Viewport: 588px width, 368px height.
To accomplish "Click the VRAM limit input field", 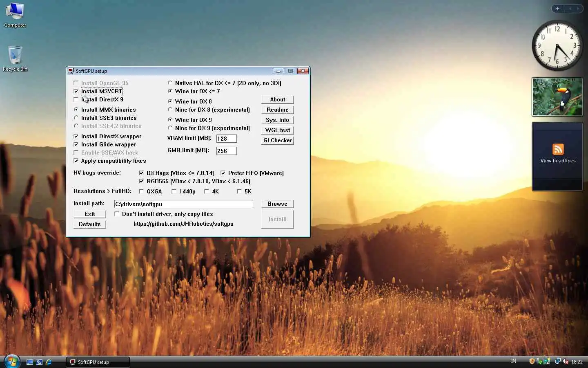I will point(227,139).
